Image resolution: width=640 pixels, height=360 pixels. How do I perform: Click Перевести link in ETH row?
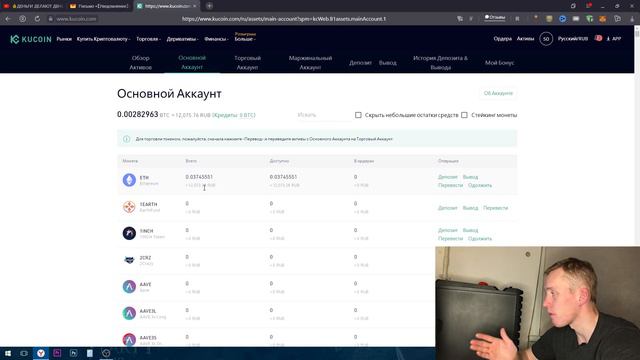click(x=451, y=185)
